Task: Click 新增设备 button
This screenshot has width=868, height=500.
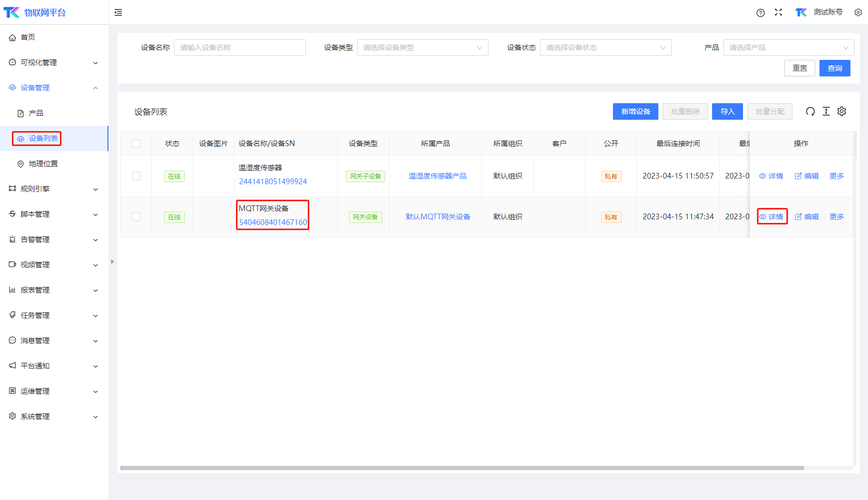Action: 635,111
